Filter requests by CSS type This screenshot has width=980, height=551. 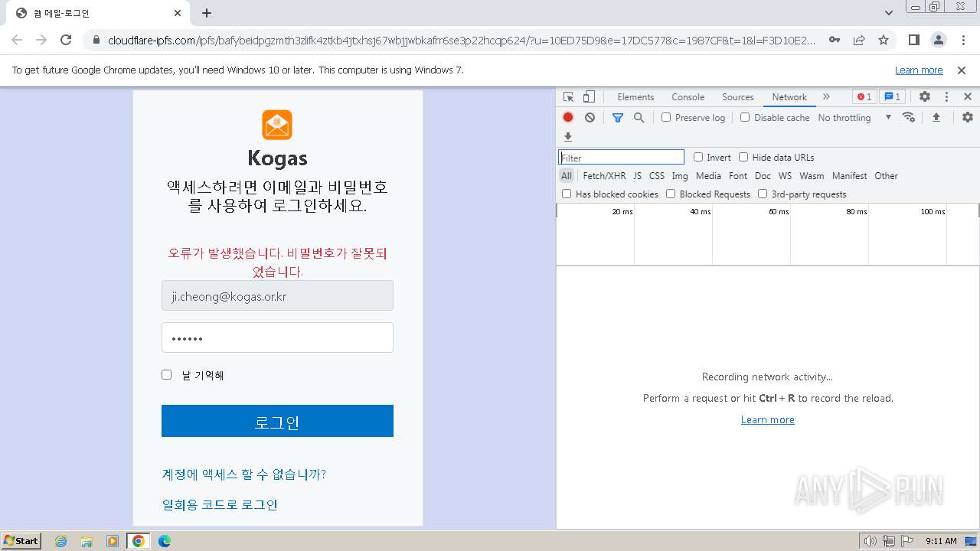(x=657, y=175)
